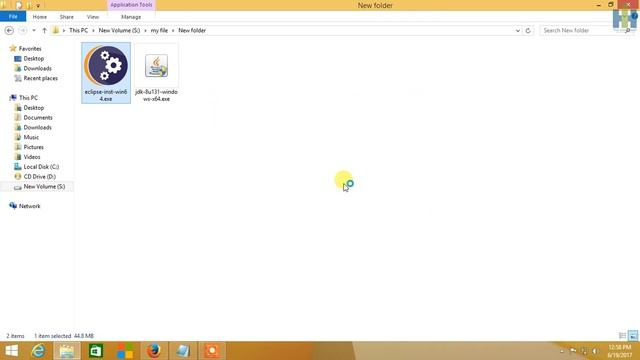Click my file in address breadcrumb
Screen dimensions: 640x360
point(159,31)
